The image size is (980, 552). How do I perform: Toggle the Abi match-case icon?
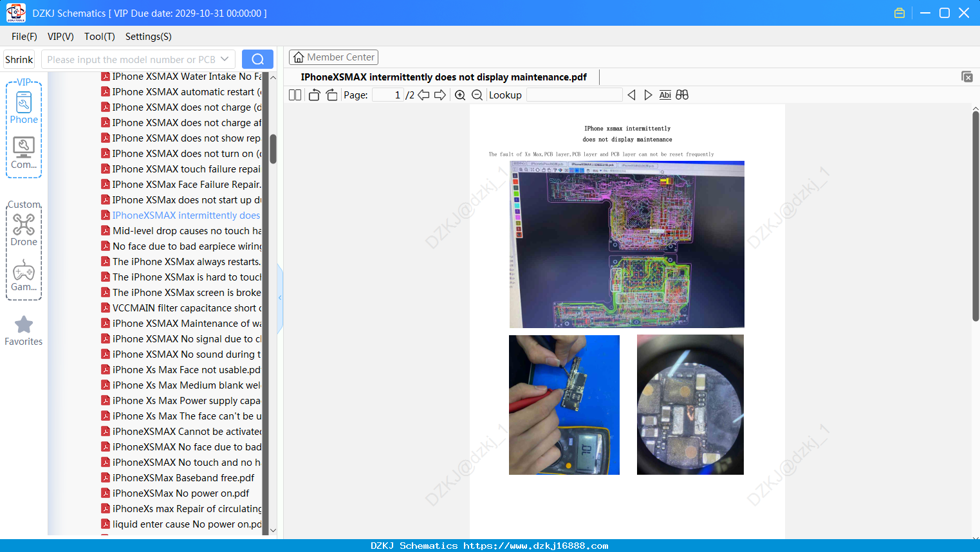tap(665, 95)
